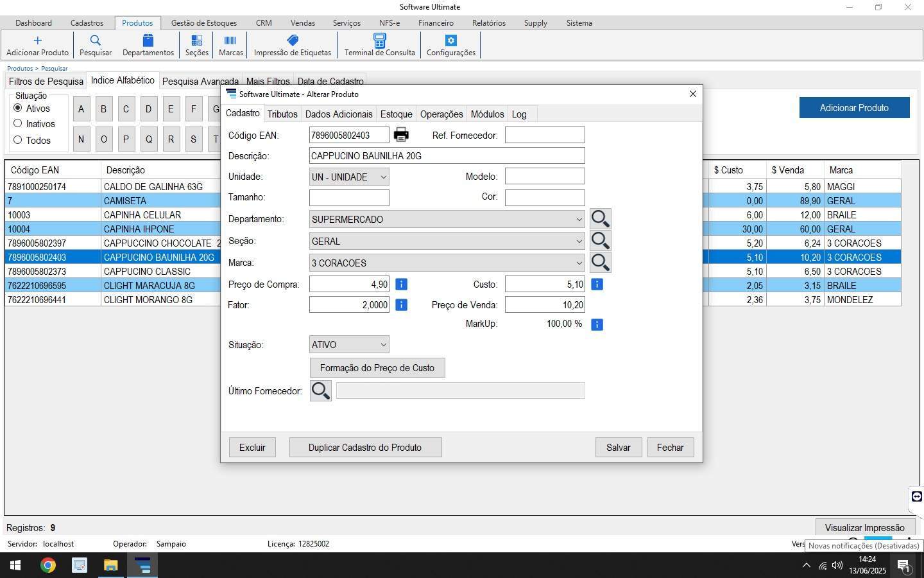Click the Excluir button
The height and width of the screenshot is (578, 924).
(x=252, y=448)
